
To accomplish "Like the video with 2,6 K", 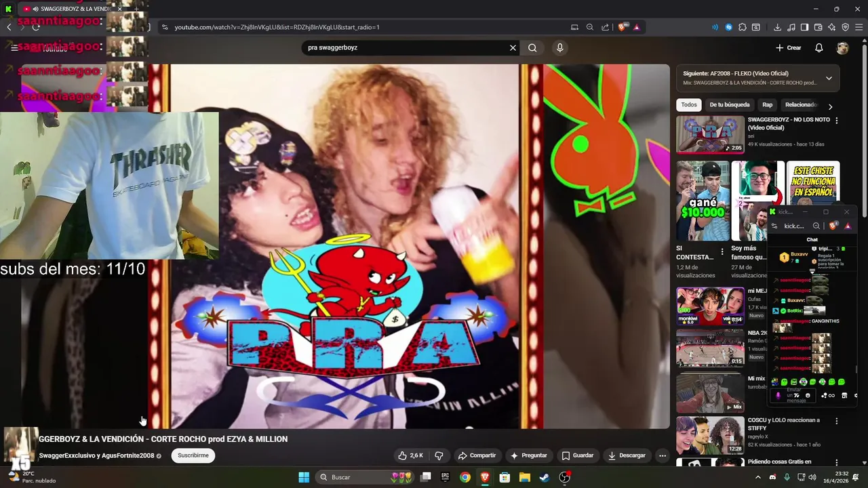I will tap(411, 455).
